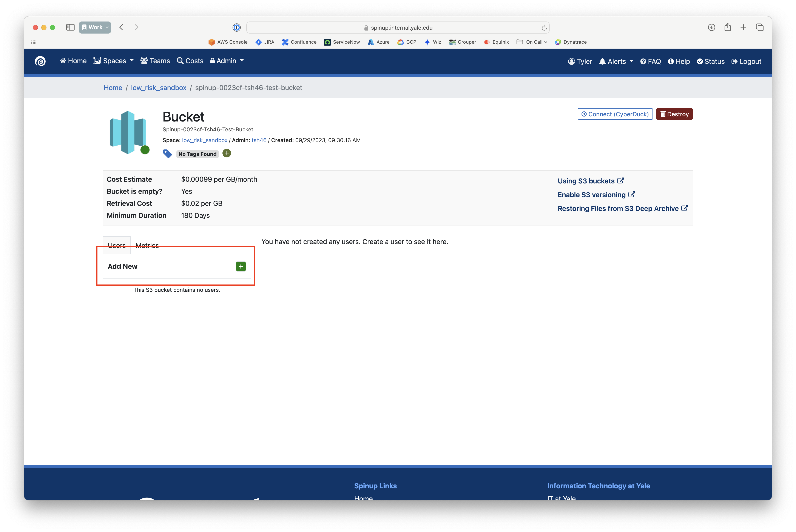Screen dimensions: 796x532
Task: Go forward with the forward arrow
Action: pos(136,28)
